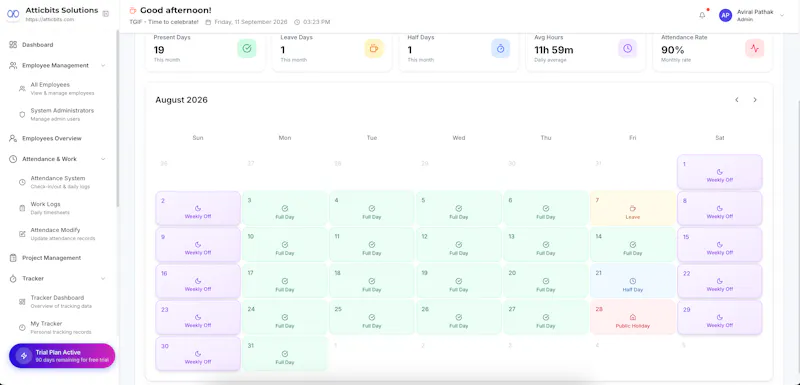Click the Attendance & Work clock icon

[x=13, y=159]
